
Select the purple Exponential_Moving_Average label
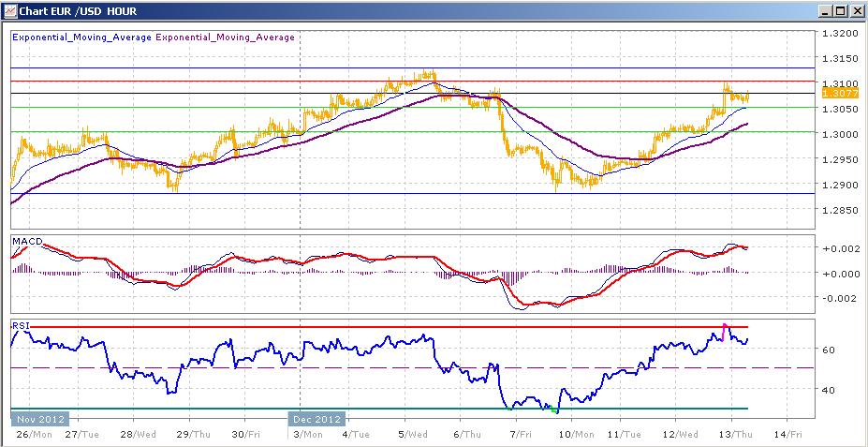point(225,37)
